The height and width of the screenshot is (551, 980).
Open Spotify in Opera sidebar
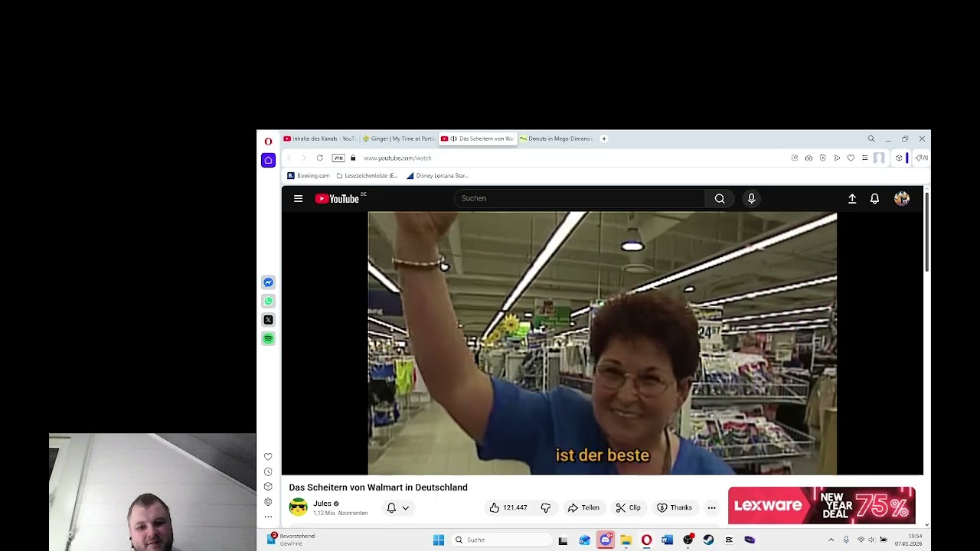point(268,338)
